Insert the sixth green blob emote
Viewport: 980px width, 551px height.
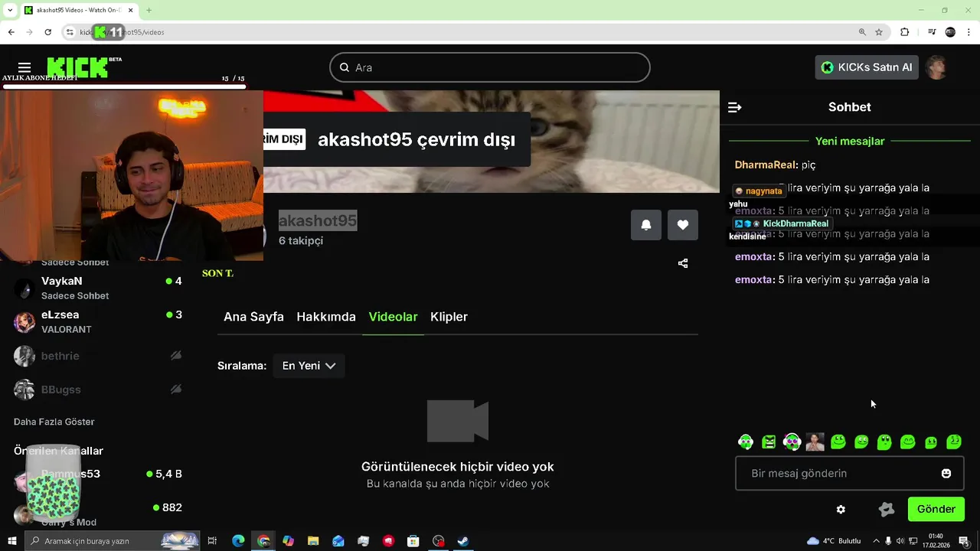point(861,442)
